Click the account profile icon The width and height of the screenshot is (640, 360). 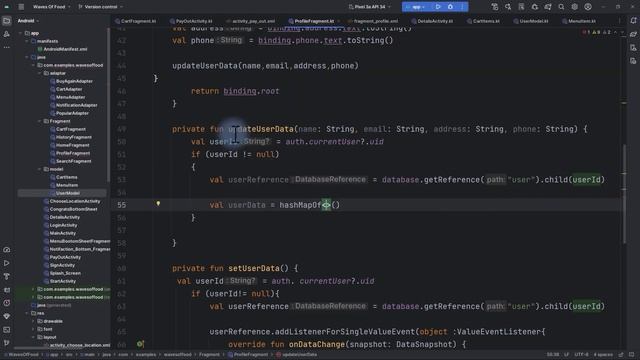pyautogui.click(x=588, y=7)
